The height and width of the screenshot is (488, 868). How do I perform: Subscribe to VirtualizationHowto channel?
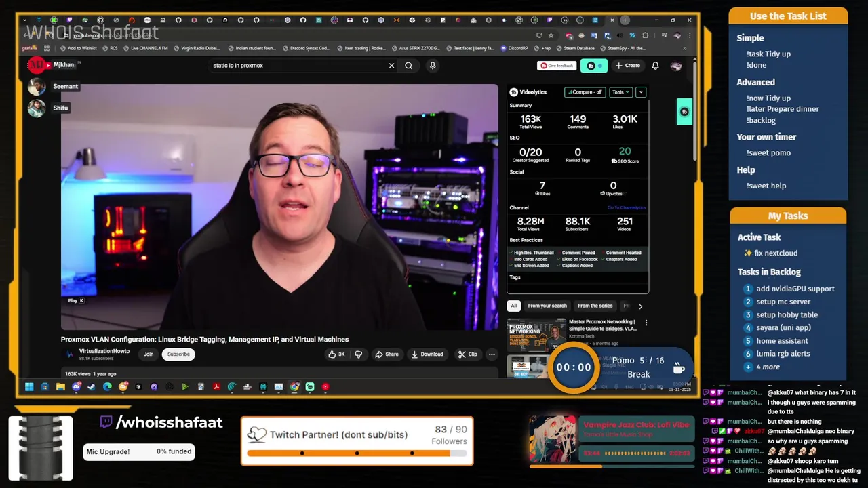178,354
